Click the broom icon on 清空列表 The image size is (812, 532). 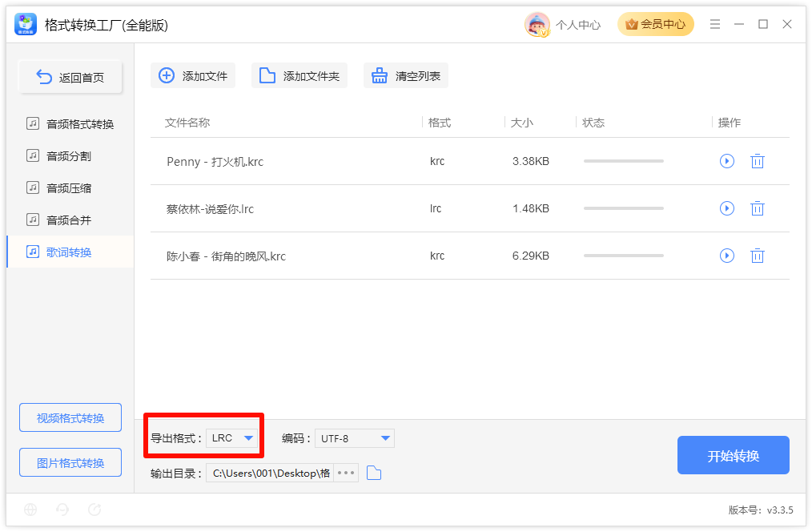coord(379,75)
